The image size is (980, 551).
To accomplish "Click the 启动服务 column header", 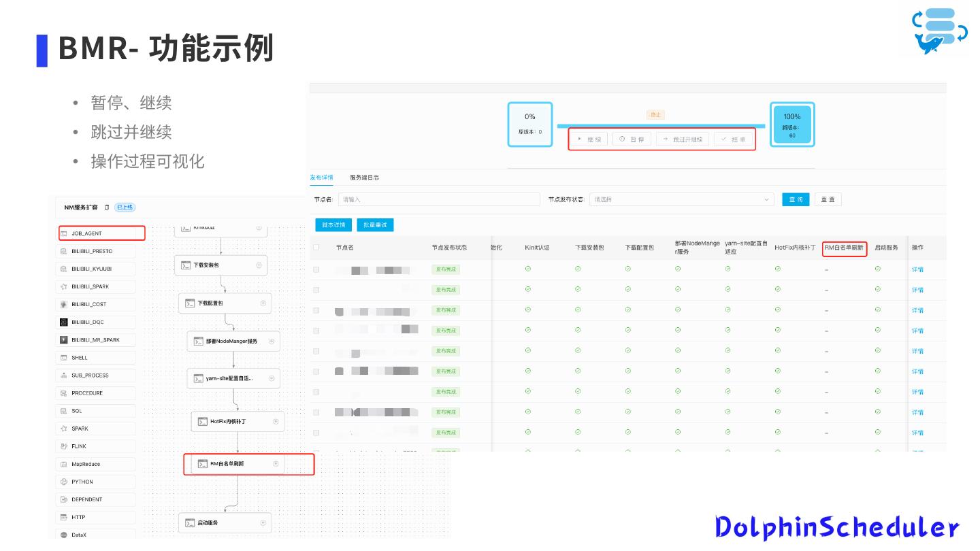I will (x=886, y=248).
